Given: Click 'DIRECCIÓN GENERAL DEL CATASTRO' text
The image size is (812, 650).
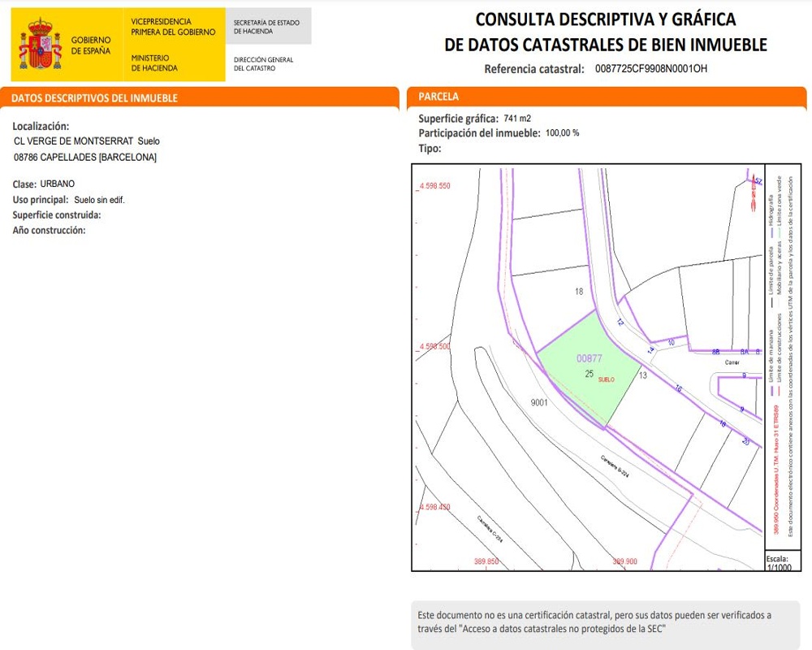Looking at the screenshot, I should point(263,63).
